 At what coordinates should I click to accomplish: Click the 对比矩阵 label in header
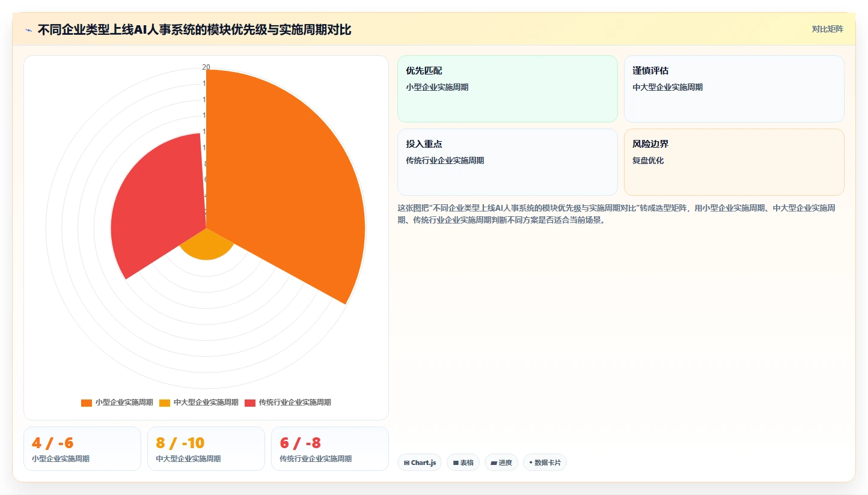827,29
